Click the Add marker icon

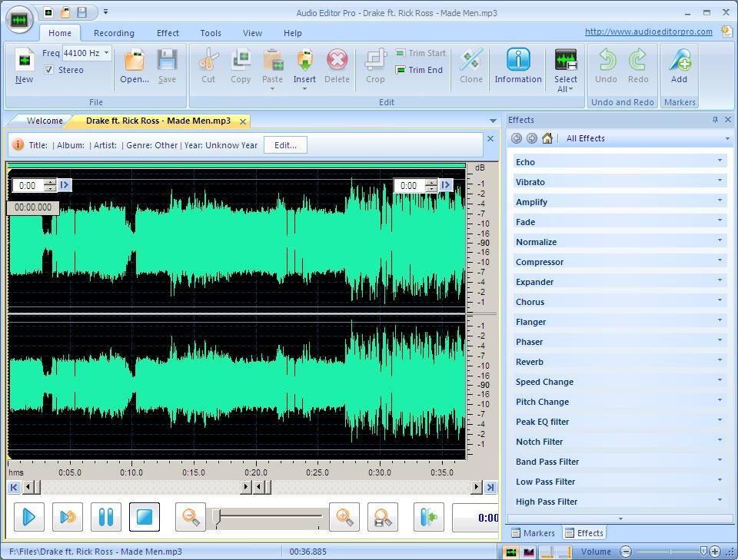pos(679,66)
